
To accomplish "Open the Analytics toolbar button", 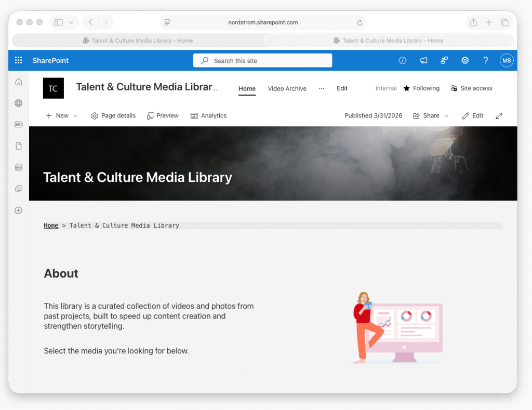I will pos(209,116).
